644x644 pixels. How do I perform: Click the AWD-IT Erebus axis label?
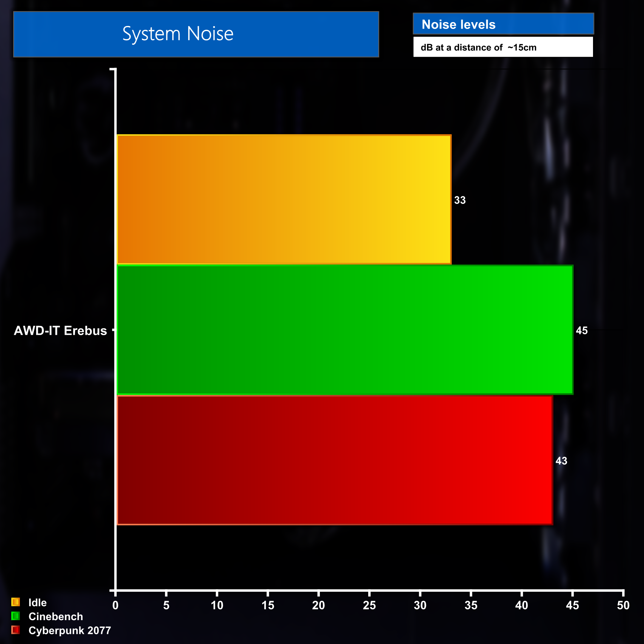60,330
